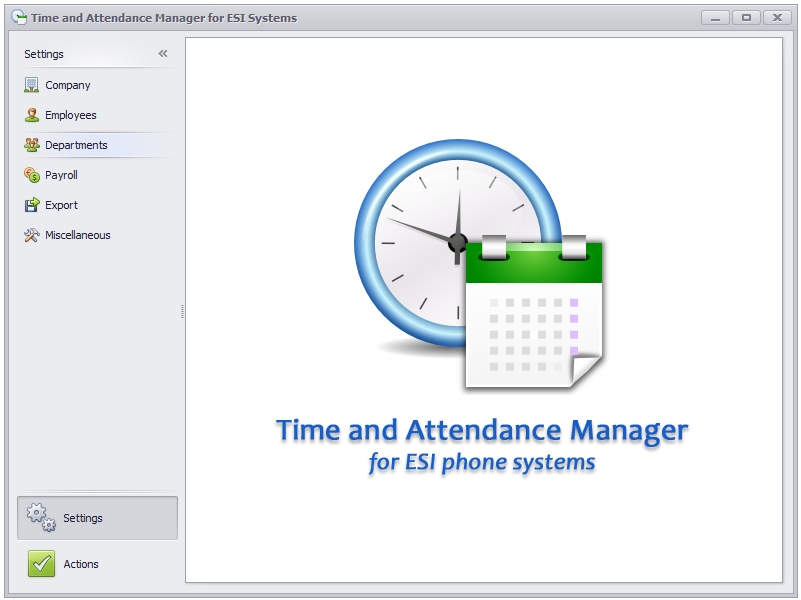Select Departments in the sidebar
801x600 pixels.
pos(98,145)
